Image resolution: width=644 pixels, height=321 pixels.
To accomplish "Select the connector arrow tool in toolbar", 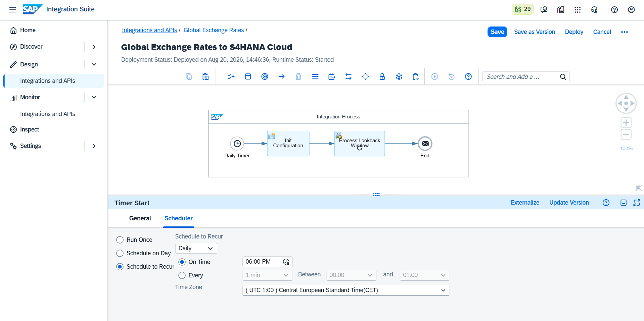I will pyautogui.click(x=281, y=77).
